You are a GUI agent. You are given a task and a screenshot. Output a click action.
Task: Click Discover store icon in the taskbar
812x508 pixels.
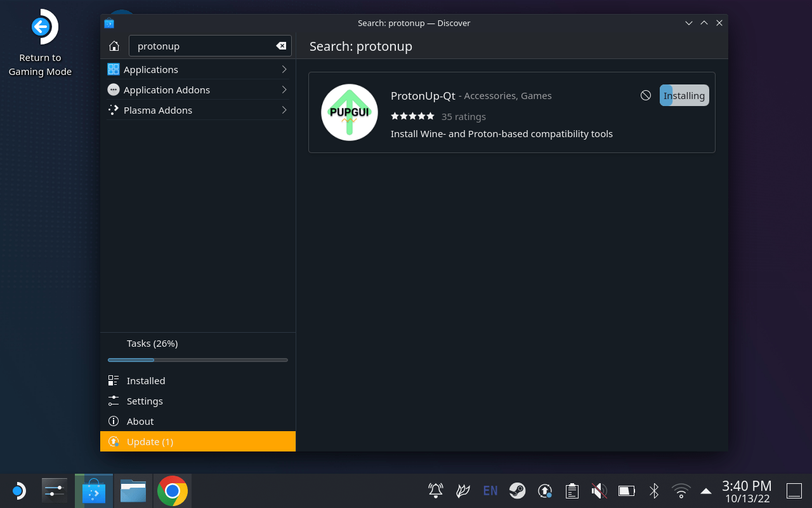coord(94,491)
